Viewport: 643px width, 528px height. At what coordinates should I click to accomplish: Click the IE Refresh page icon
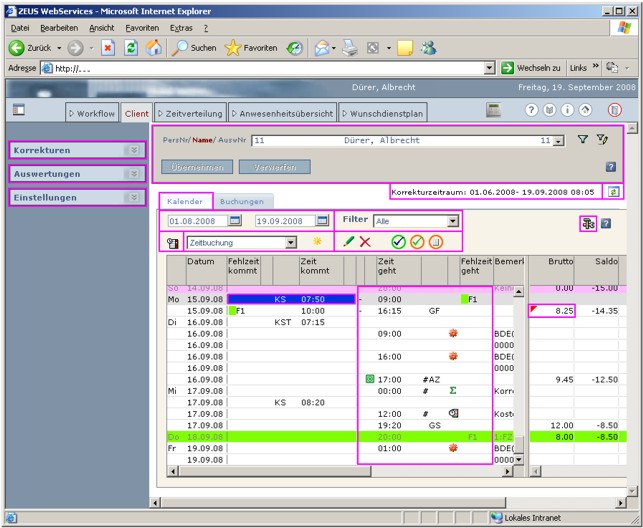click(131, 48)
